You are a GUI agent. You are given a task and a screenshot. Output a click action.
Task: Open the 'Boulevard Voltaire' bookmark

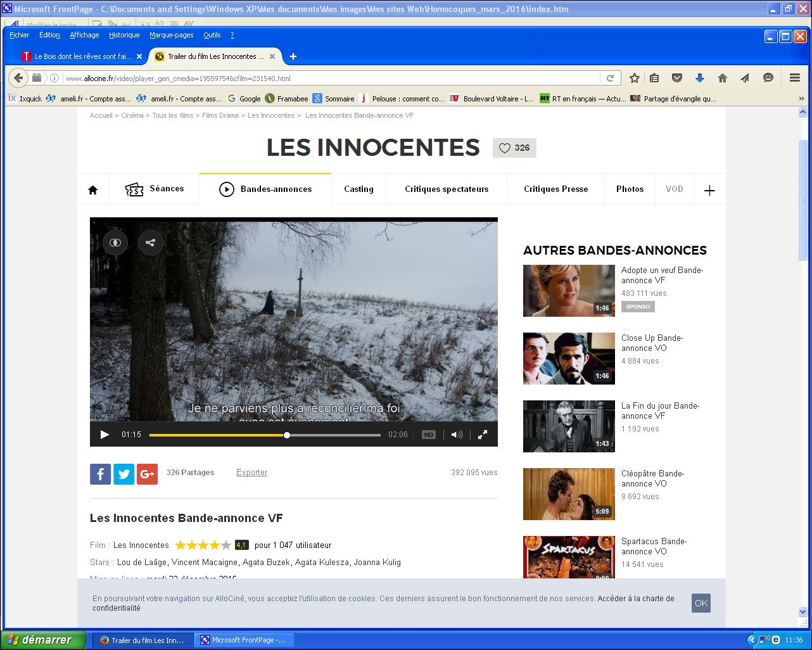[x=492, y=98]
